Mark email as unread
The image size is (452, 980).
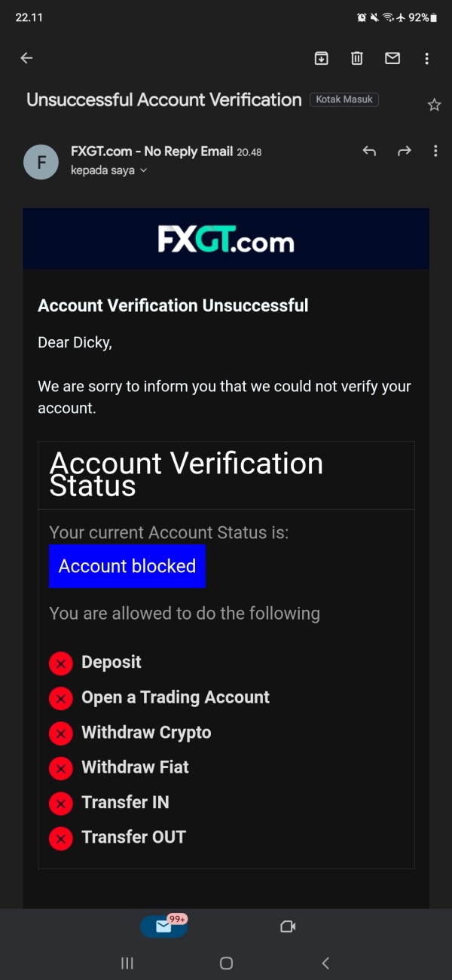coord(392,58)
